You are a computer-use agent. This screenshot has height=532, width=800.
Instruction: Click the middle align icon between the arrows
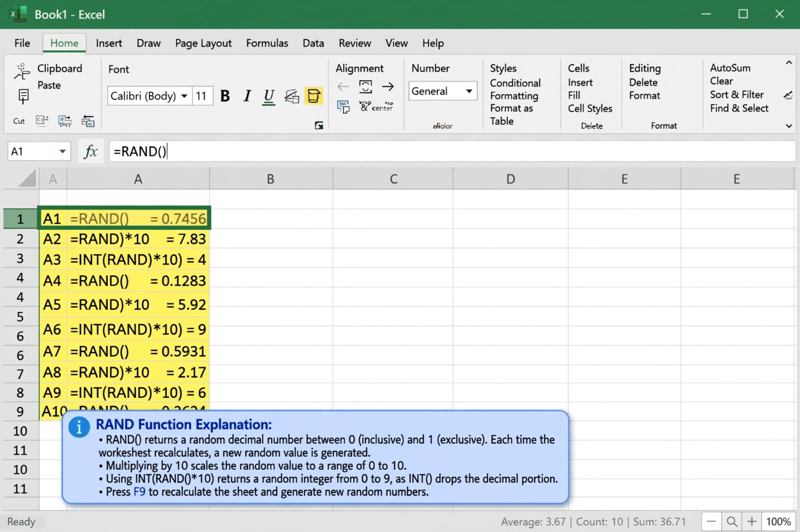(366, 87)
